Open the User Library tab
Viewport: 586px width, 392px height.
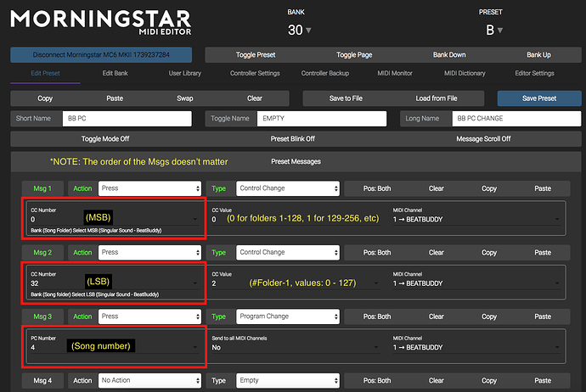184,73
